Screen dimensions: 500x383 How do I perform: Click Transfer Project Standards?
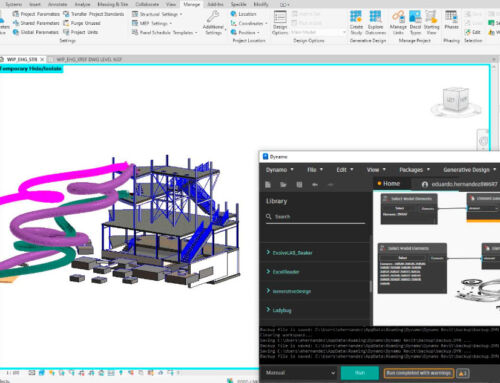tap(93, 14)
